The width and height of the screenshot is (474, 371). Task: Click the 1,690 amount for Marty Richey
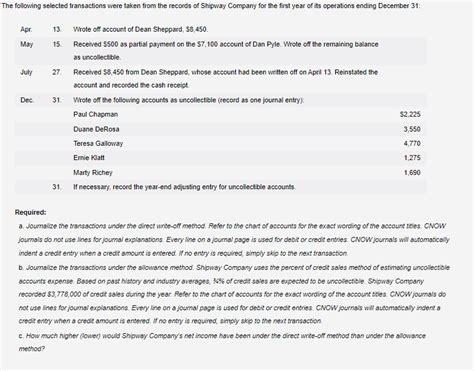(412, 172)
